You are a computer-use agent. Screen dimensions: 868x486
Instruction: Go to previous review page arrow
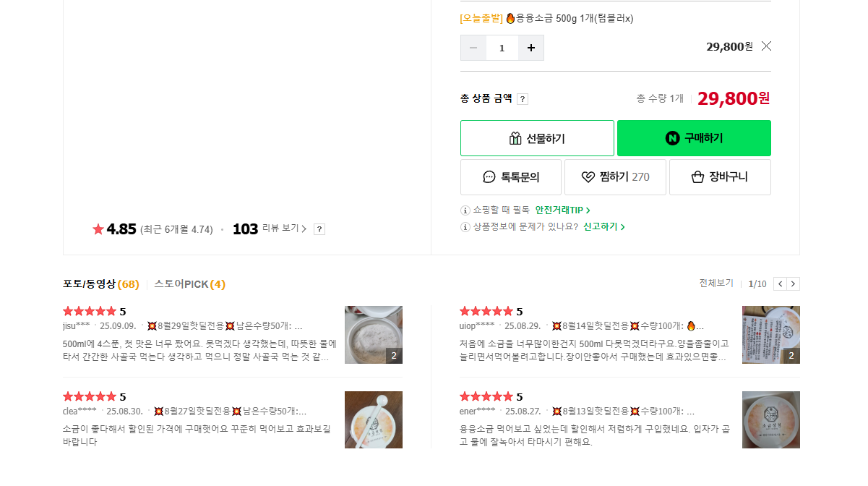click(x=780, y=284)
